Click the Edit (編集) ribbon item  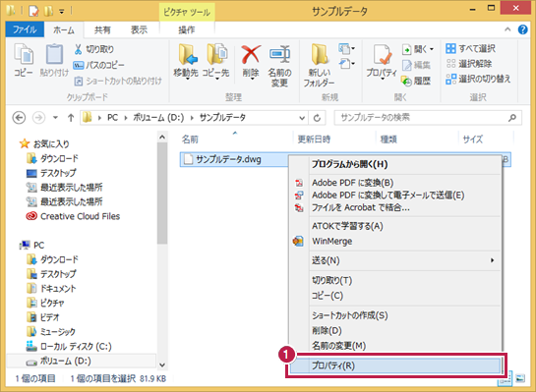tap(416, 65)
